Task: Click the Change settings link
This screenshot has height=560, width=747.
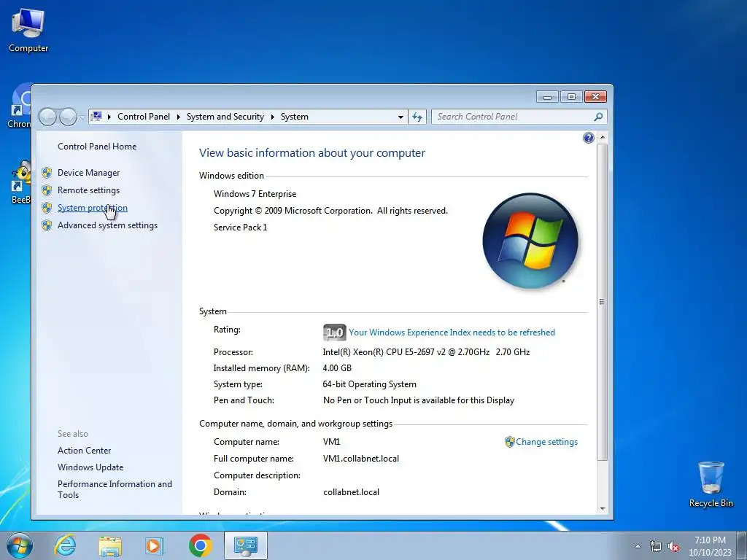Action: coord(546,442)
